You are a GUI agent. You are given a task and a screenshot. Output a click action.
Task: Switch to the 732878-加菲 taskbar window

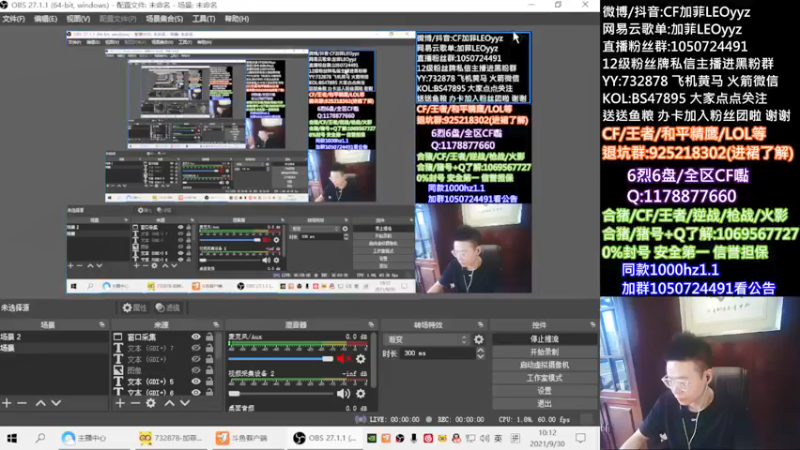point(171,438)
